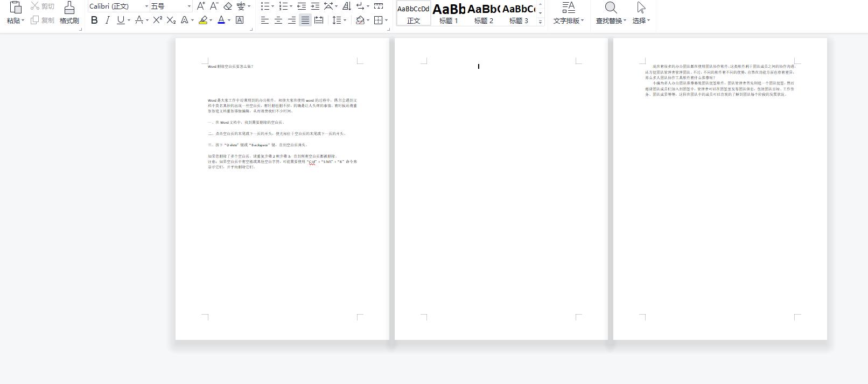Align text right
This screenshot has width=868, height=384.
(x=292, y=20)
